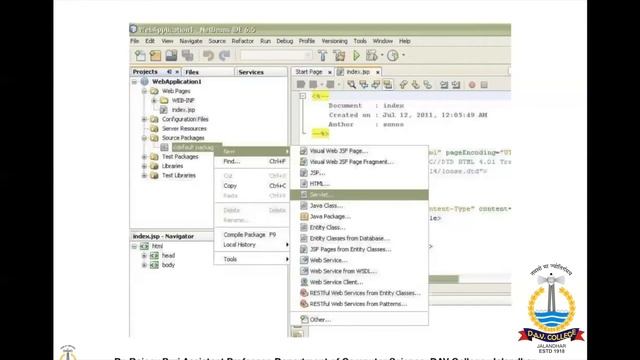This screenshot has height=360, width=640.
Task: Choose Visual Web JSF Page...
Action: (x=359, y=151)
